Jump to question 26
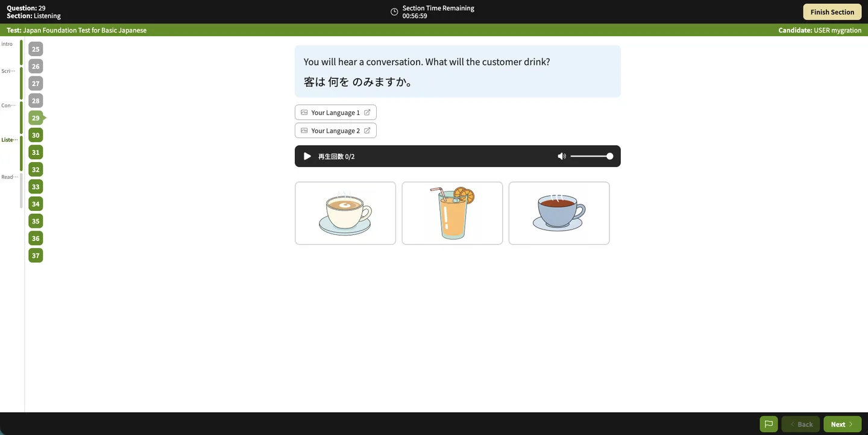The image size is (868, 435). tap(36, 66)
